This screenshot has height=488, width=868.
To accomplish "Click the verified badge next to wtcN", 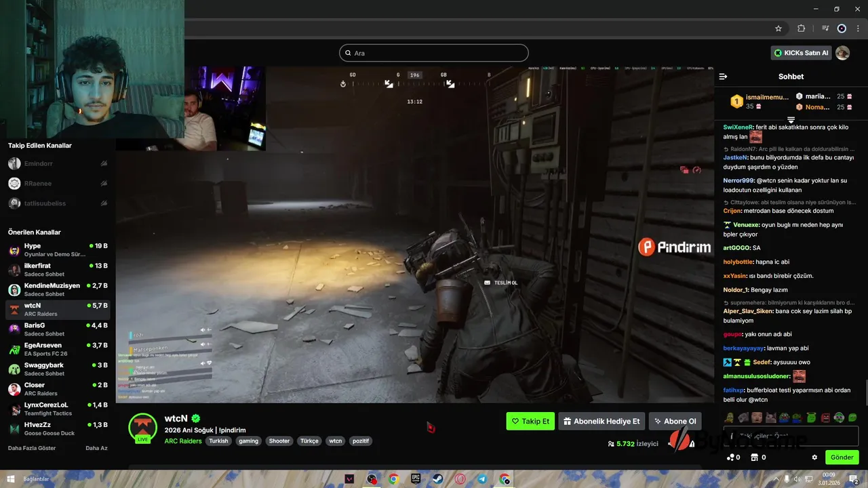I will (x=196, y=418).
